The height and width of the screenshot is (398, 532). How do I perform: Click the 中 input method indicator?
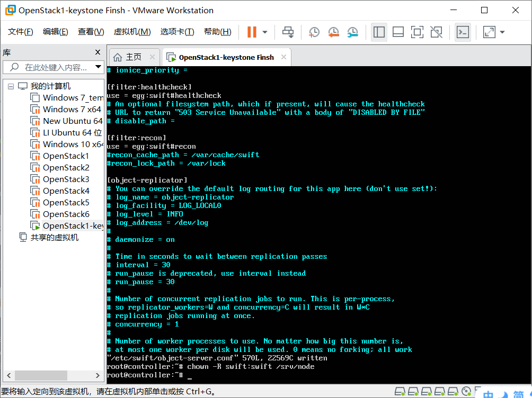click(489, 394)
